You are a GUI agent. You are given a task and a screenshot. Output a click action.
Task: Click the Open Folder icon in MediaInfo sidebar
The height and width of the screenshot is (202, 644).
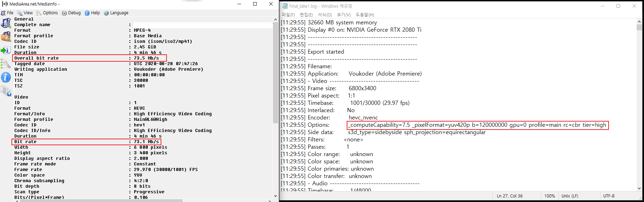point(6,37)
